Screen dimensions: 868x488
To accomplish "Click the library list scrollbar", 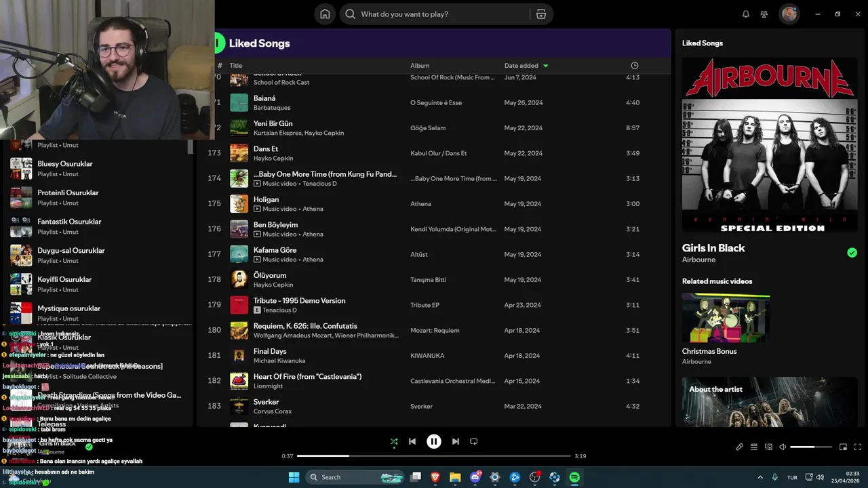I will pyautogui.click(x=191, y=146).
